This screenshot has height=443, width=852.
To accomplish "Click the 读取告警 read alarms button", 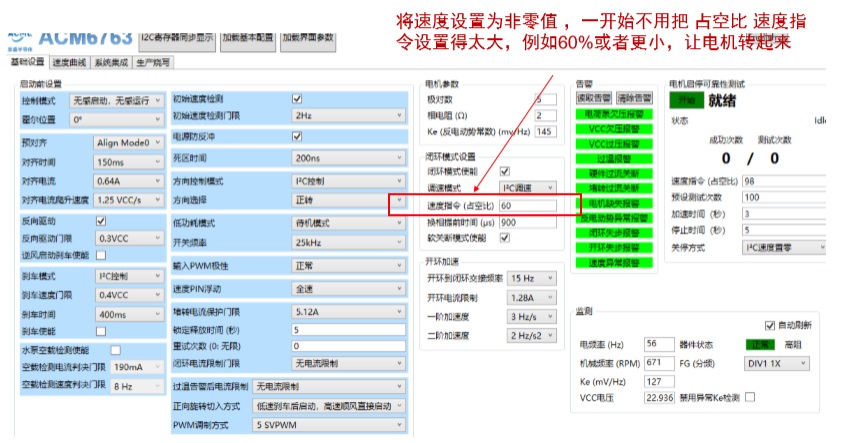I will [x=592, y=99].
